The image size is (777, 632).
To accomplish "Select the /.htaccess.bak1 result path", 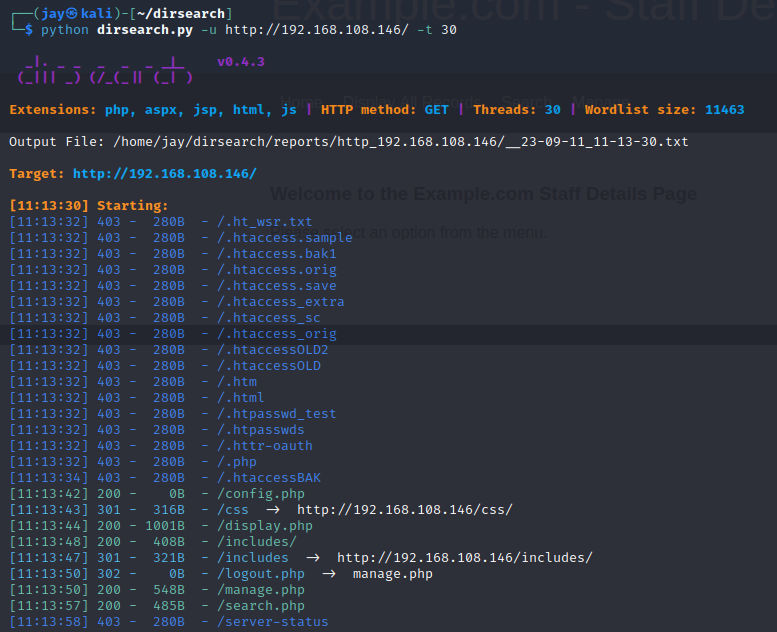I will (x=277, y=253).
